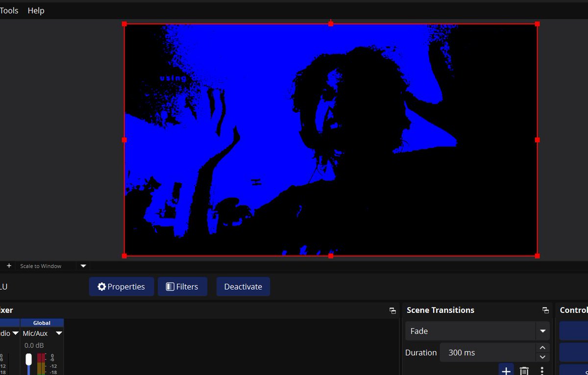Open the Tools menu
Viewport: 588px width, 375px height.
point(9,10)
